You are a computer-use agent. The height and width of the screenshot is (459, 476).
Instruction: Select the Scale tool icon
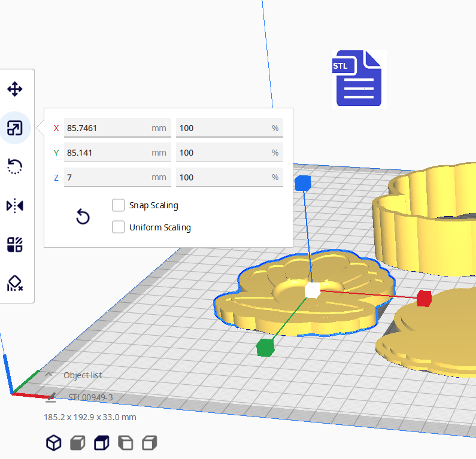coord(15,128)
